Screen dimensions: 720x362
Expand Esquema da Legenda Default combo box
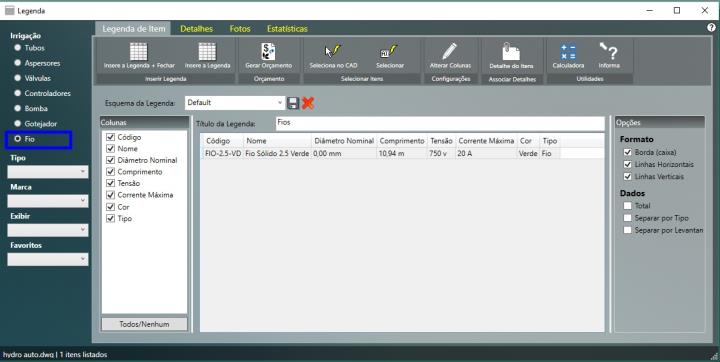pyautogui.click(x=235, y=103)
